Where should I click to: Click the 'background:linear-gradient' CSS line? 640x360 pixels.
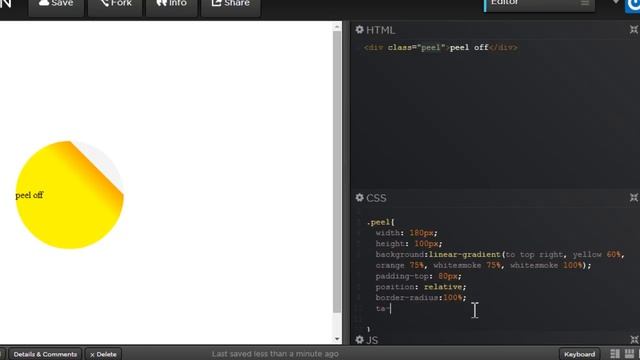click(500, 255)
